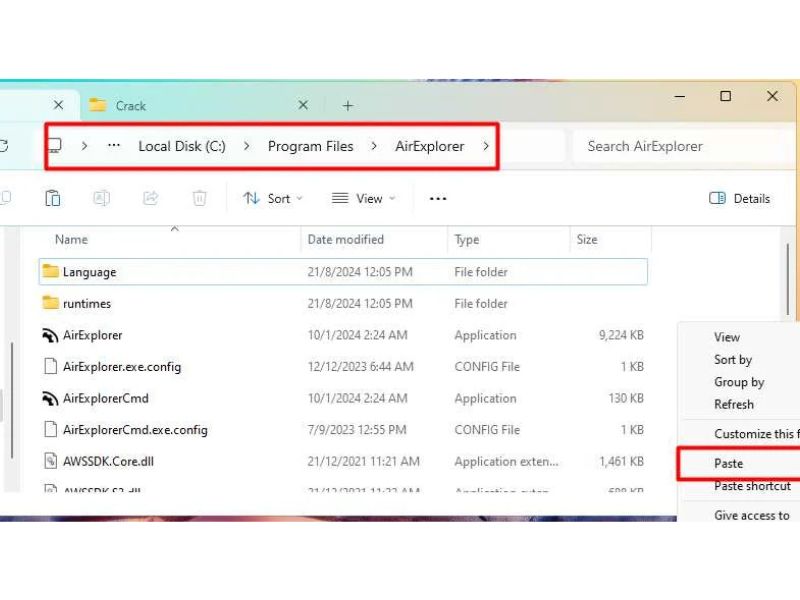Select the AirExplorer application name
This screenshot has height=600, width=800.
92,335
